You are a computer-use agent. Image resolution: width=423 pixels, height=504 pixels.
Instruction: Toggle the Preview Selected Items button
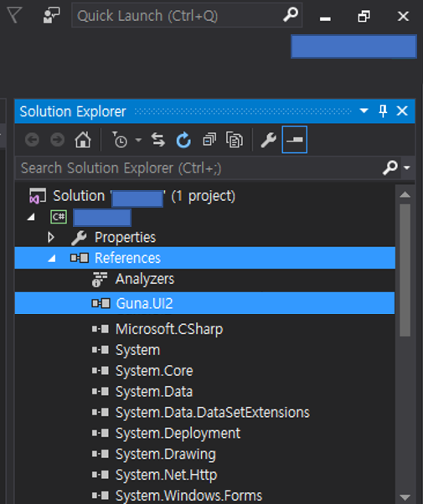295,140
